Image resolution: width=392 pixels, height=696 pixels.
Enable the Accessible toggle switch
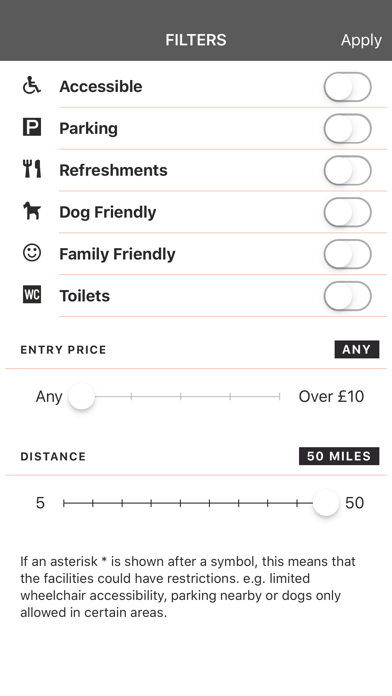pos(347,87)
